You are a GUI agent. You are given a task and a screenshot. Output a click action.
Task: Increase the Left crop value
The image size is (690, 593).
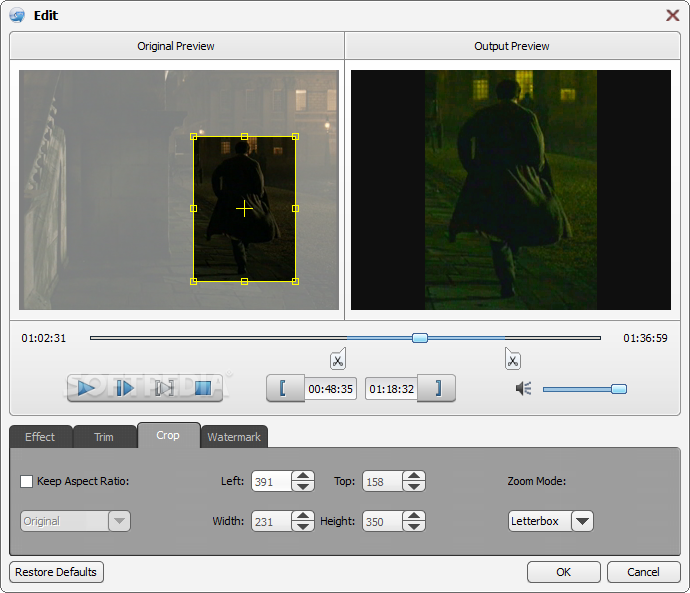303,476
